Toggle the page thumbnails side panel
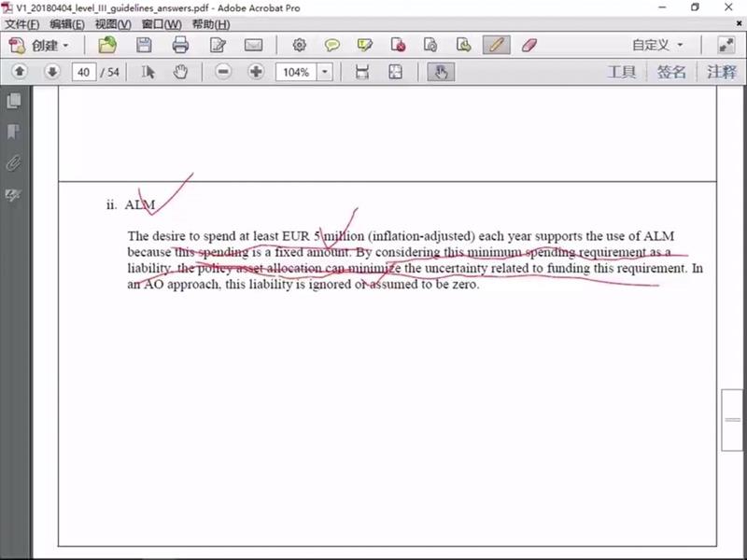The height and width of the screenshot is (560, 747). click(13, 101)
